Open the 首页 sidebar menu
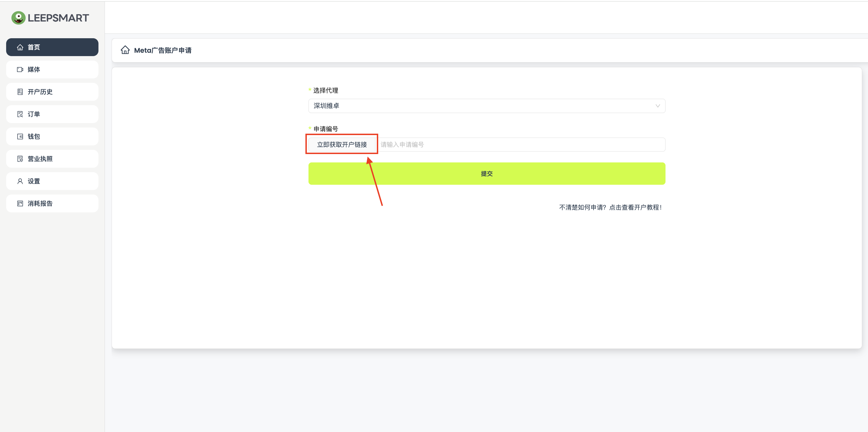 click(52, 47)
